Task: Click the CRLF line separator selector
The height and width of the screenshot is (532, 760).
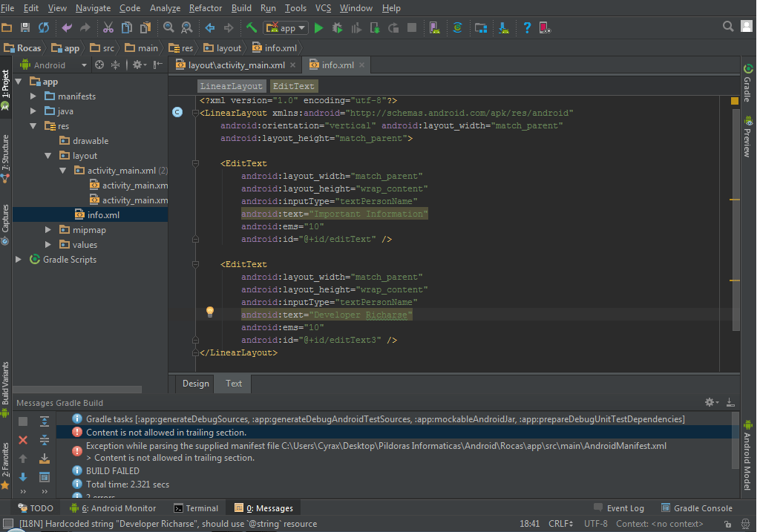Action: tap(561, 523)
